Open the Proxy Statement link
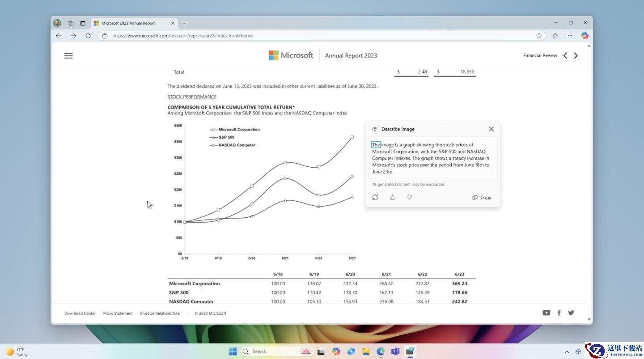Viewport: 644px width, 359px height. click(x=118, y=313)
